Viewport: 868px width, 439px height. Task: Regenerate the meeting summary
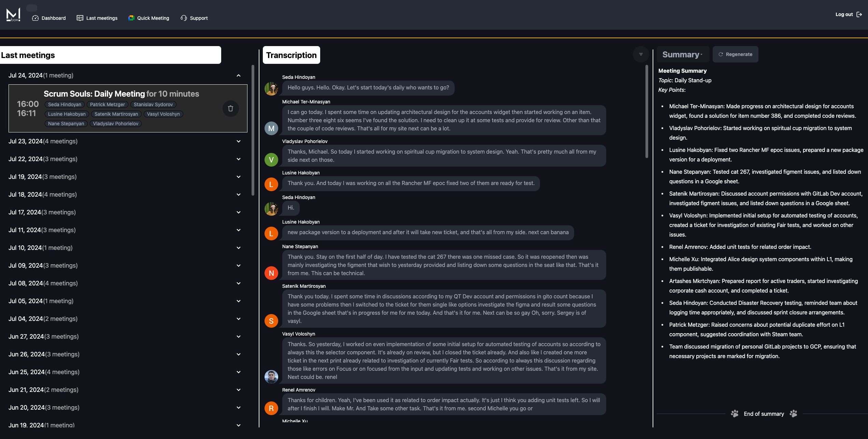pos(735,54)
